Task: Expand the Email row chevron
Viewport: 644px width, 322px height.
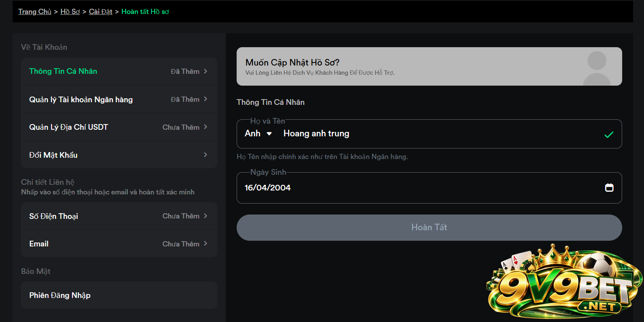Action: point(206,244)
